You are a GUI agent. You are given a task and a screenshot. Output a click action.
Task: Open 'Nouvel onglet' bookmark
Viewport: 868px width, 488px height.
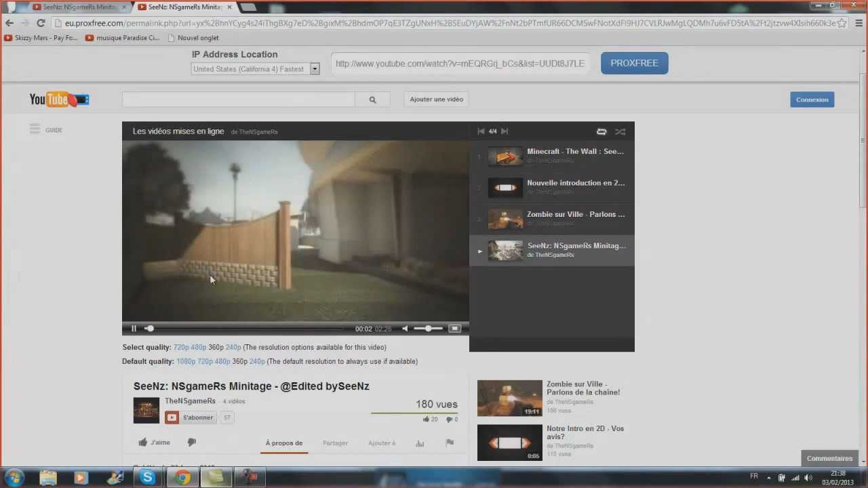[193, 38]
